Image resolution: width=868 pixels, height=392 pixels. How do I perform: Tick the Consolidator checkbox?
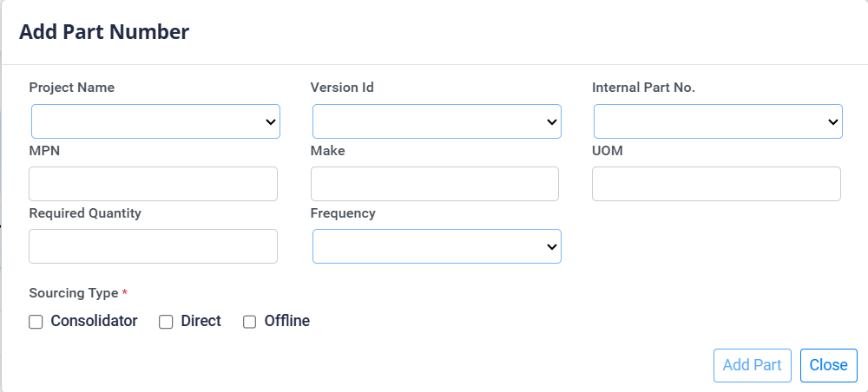[36, 322]
